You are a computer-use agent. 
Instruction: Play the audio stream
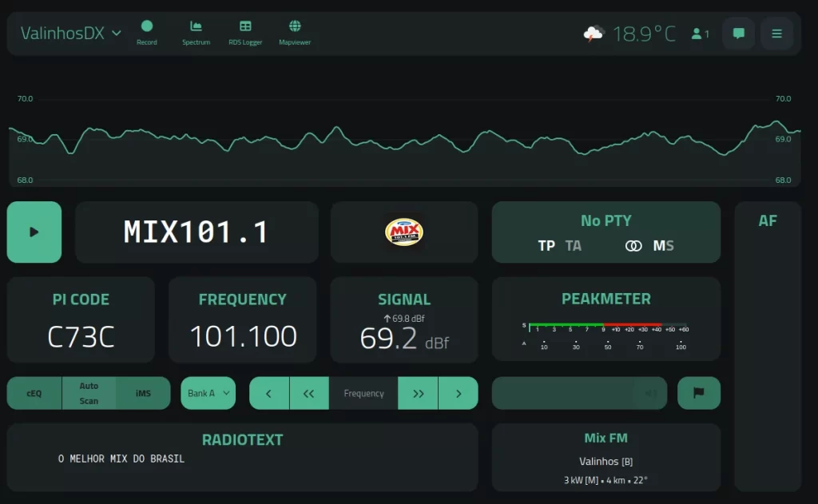pos(34,232)
